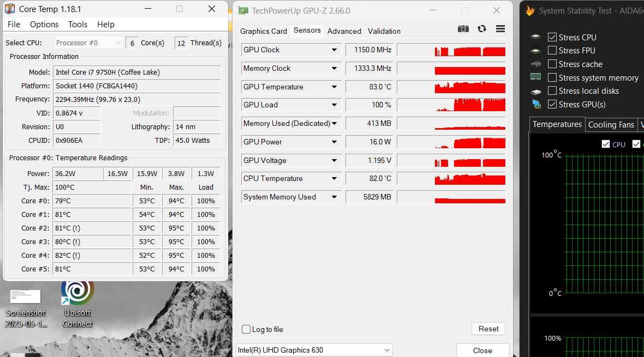Open Core Temp Tools menu
Screen dimensions: 644x357
click(x=77, y=24)
